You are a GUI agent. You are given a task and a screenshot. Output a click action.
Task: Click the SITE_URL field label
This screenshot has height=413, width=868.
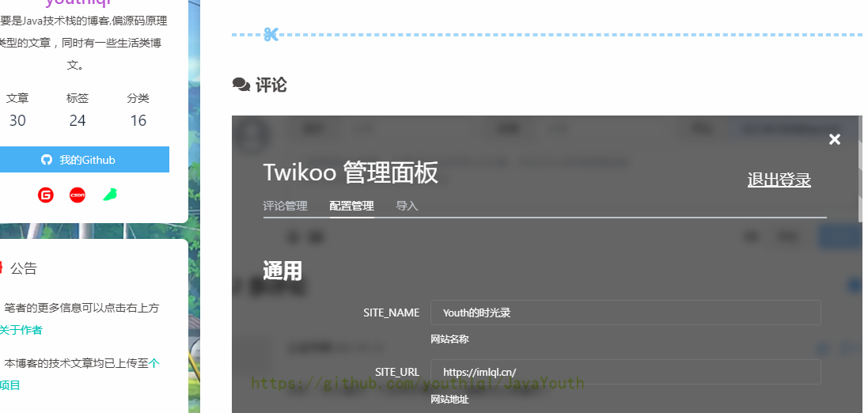point(397,372)
